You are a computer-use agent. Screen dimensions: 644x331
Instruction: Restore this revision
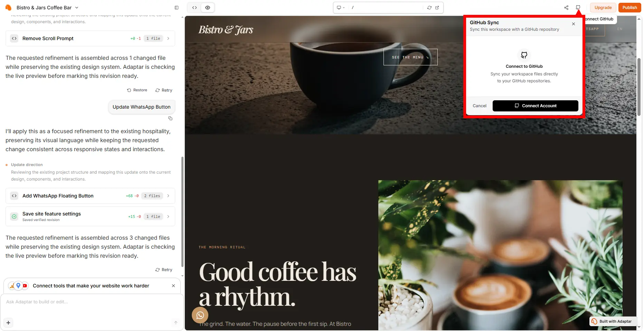tap(137, 90)
